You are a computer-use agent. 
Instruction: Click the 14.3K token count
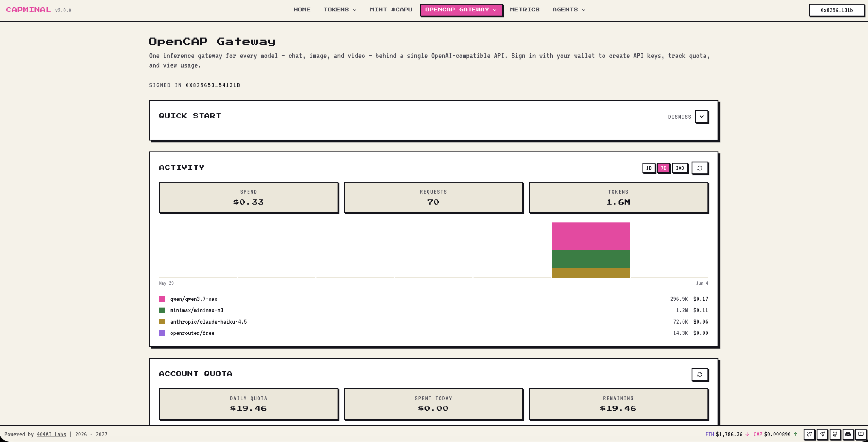(x=680, y=333)
